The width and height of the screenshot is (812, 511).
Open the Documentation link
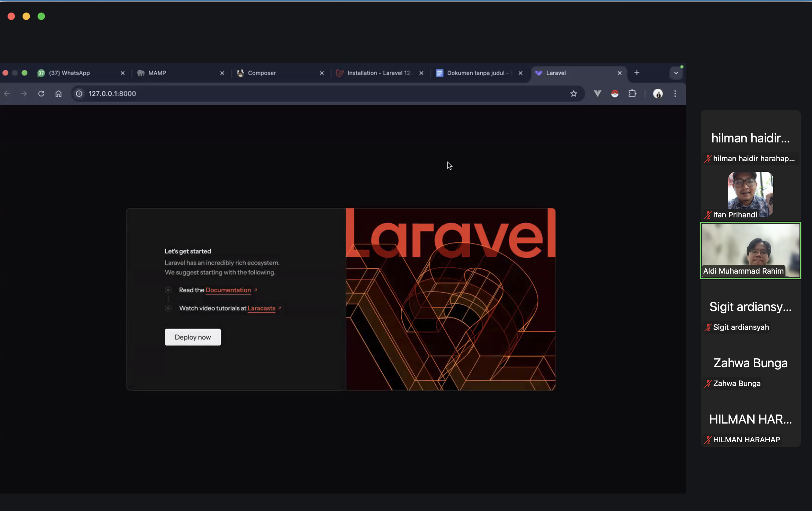(228, 290)
